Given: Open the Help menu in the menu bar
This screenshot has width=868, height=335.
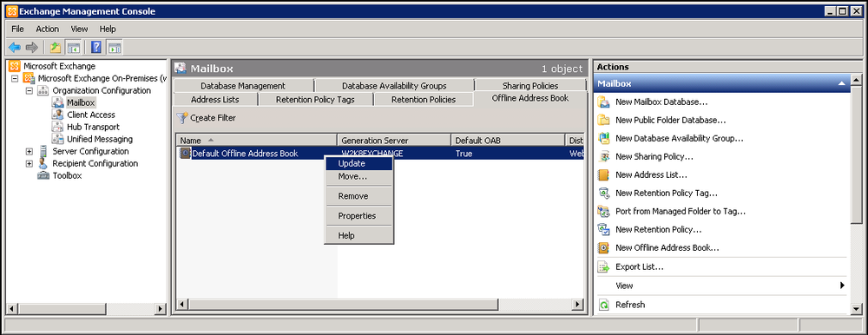Looking at the screenshot, I should pyautogui.click(x=108, y=29).
